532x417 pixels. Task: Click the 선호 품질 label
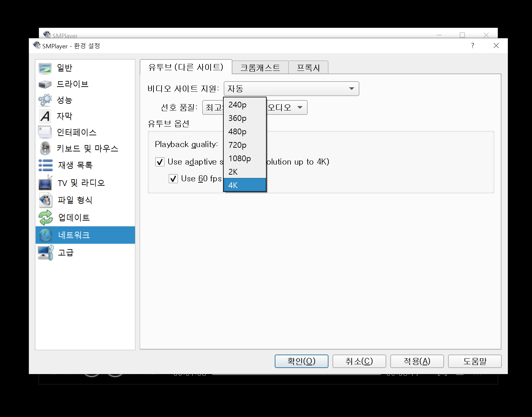[179, 107]
